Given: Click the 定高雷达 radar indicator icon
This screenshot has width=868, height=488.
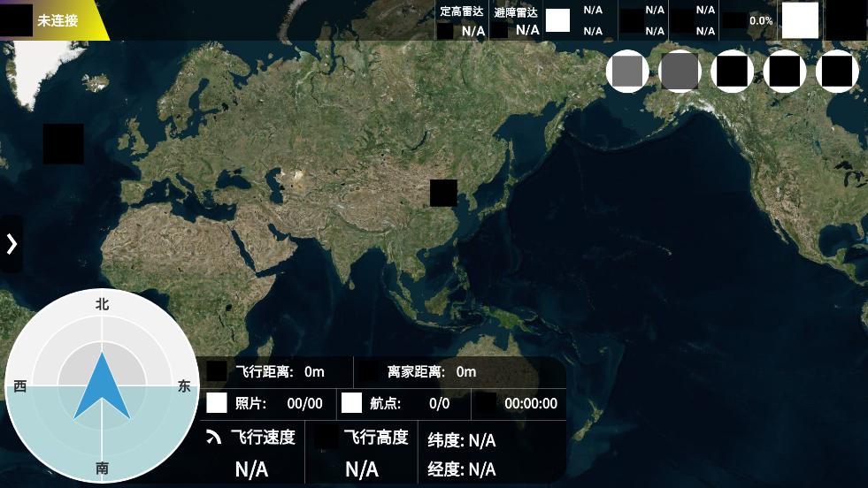Looking at the screenshot, I should [x=447, y=31].
